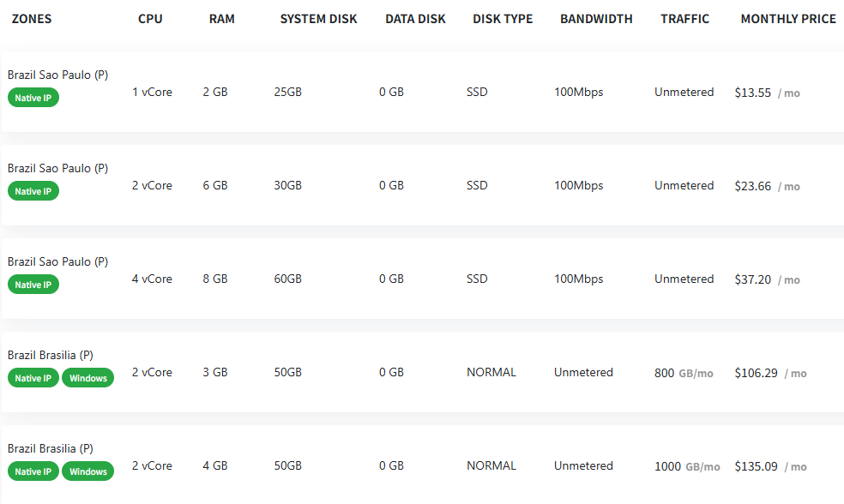Click the RAM column header
The width and height of the screenshot is (844, 504).
(221, 19)
